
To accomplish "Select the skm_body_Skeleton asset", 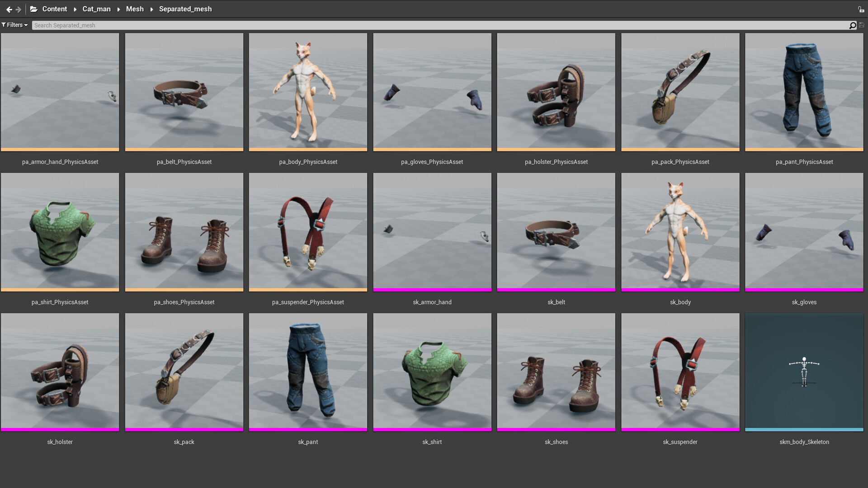I will tap(804, 372).
